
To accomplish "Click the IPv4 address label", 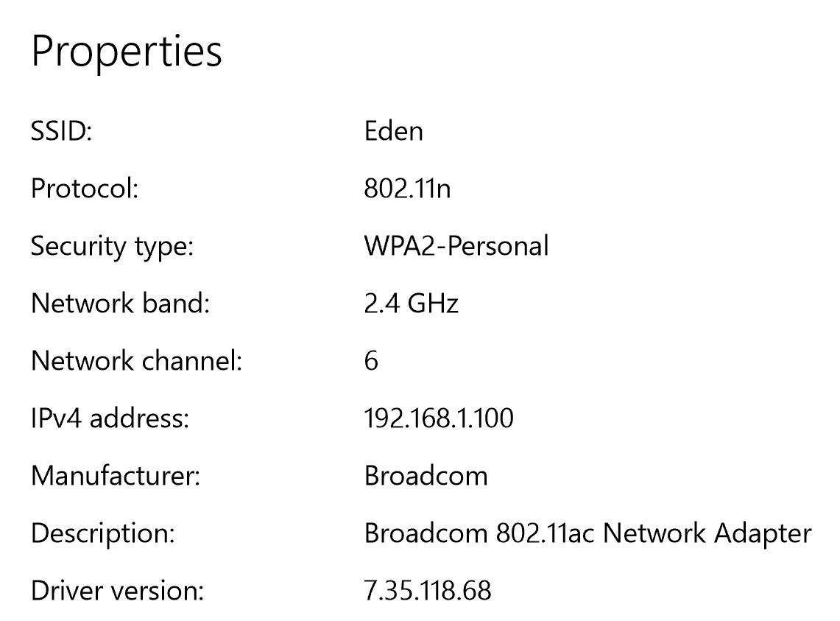I will coord(110,418).
